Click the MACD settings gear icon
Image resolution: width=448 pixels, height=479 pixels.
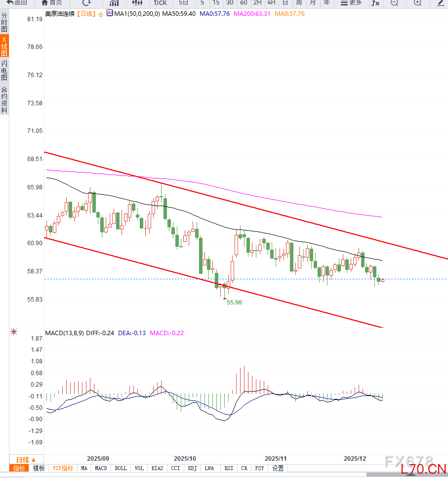click(14, 332)
